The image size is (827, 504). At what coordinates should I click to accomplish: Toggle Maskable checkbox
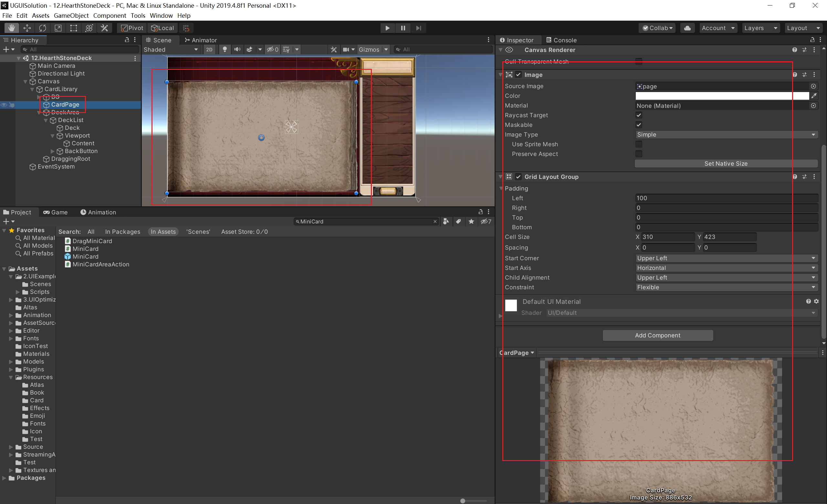(x=639, y=125)
